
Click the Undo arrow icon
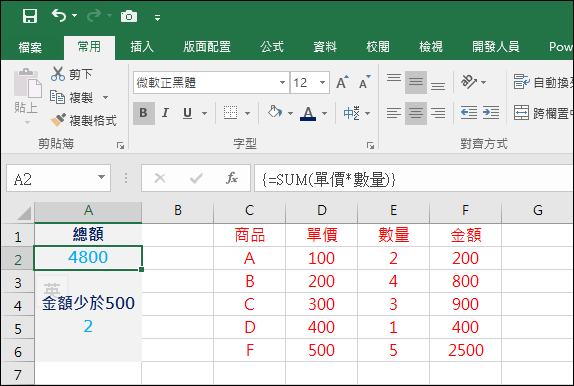click(x=59, y=15)
